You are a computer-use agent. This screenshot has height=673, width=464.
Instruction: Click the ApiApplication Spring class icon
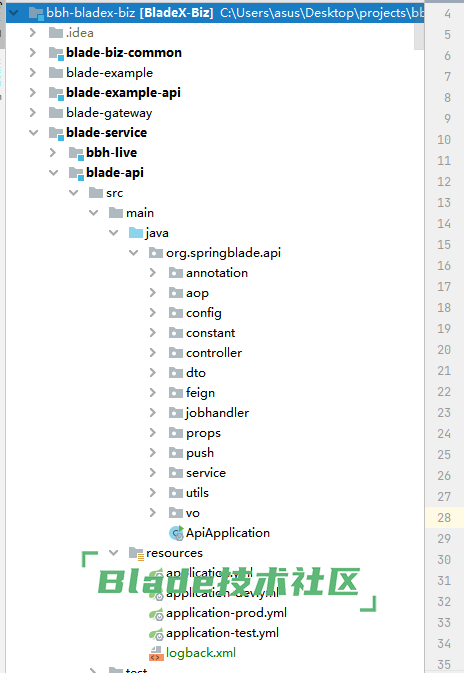(176, 533)
